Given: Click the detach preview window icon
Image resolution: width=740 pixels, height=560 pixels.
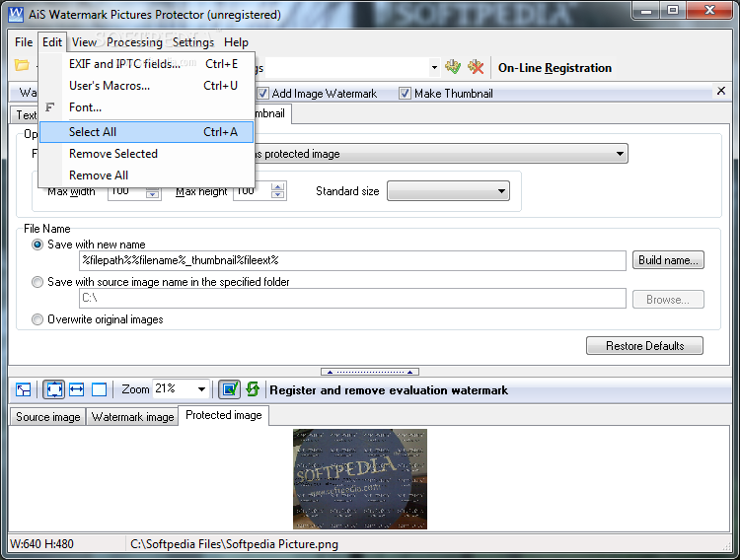Looking at the screenshot, I should pos(23,389).
